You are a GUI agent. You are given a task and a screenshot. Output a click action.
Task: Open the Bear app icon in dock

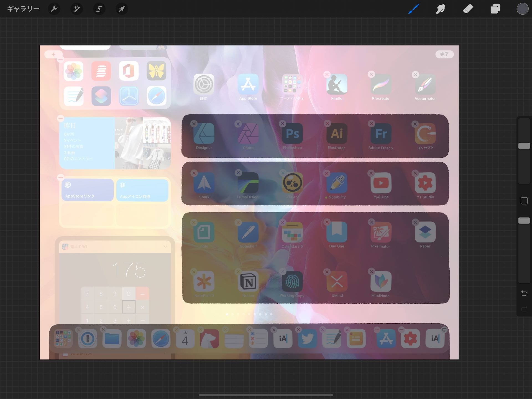point(209,339)
